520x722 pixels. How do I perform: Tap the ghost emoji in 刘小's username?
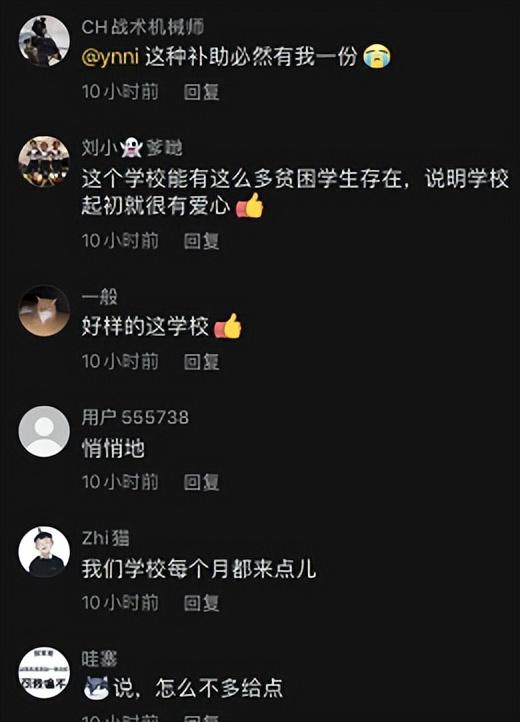[x=131, y=148]
